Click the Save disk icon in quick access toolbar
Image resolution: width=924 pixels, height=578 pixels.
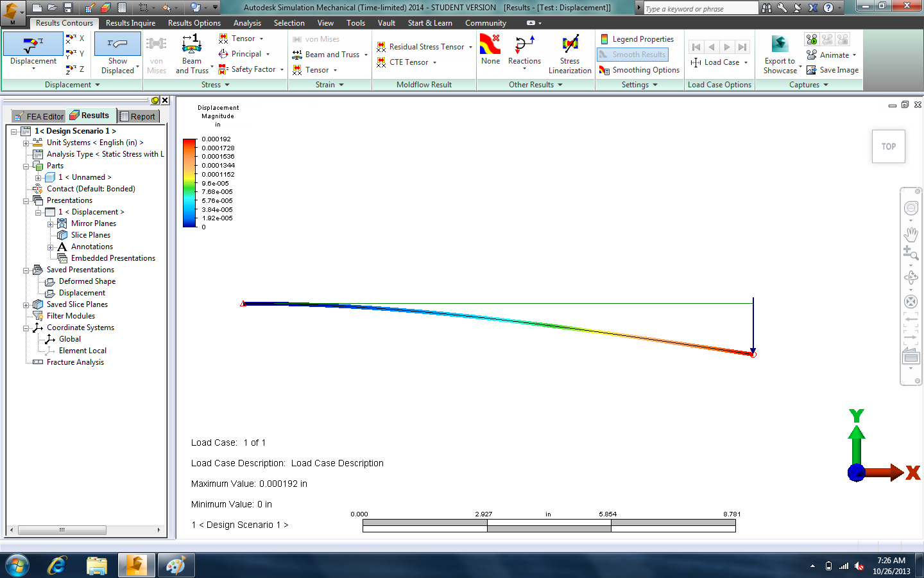(x=68, y=8)
